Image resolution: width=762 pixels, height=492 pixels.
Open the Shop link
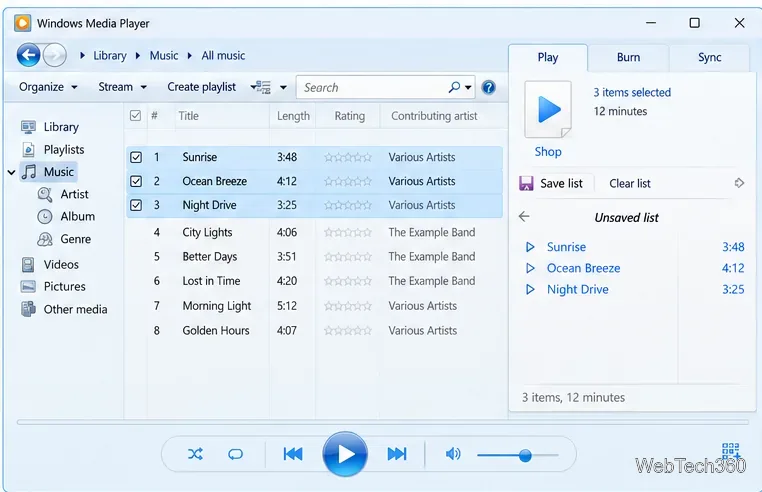coord(548,152)
